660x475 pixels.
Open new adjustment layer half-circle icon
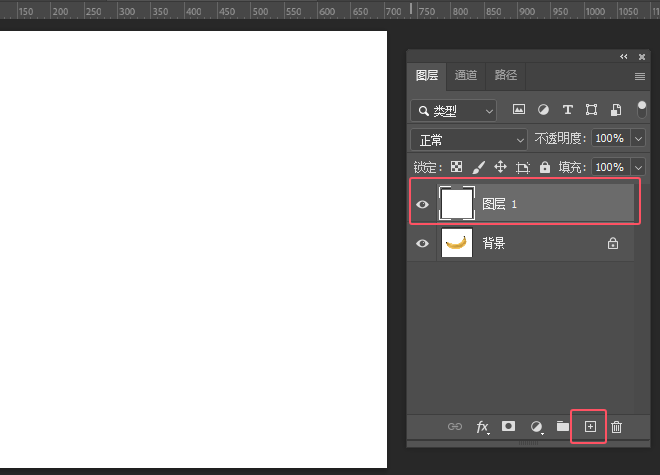click(536, 427)
